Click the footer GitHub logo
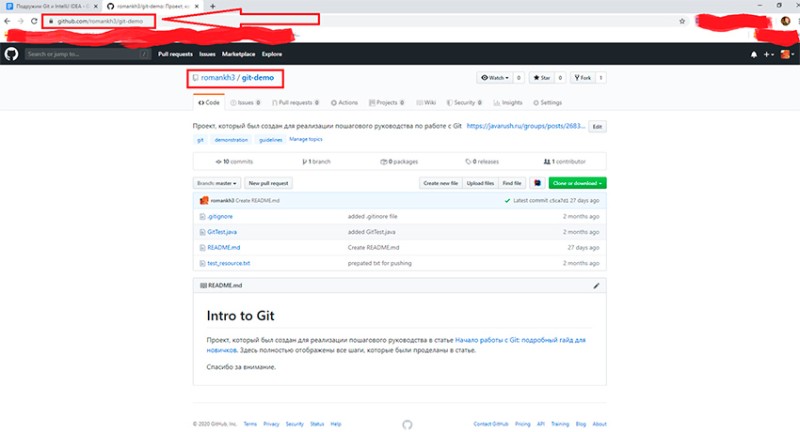 coord(407,424)
